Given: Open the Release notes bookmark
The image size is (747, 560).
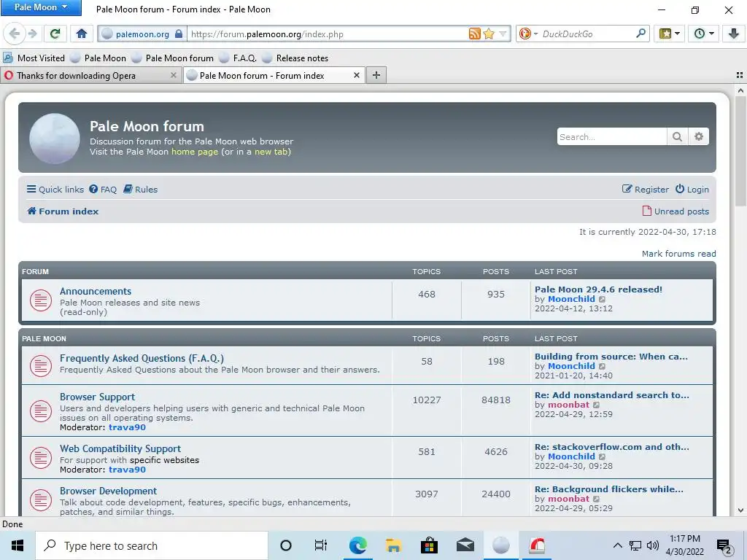Looking at the screenshot, I should point(295,58).
